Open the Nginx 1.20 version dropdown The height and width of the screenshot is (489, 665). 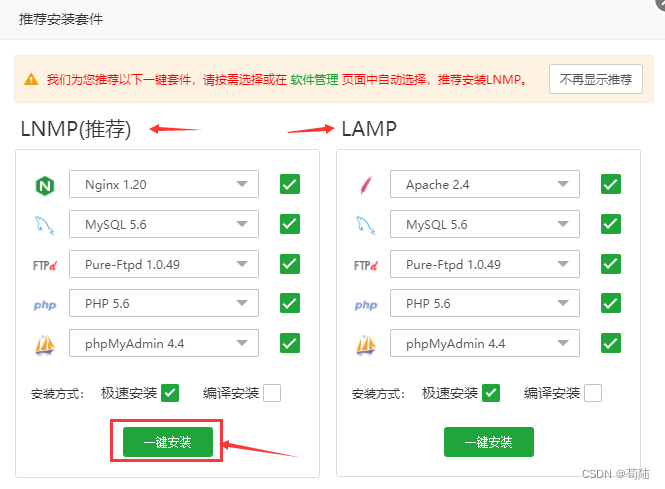(164, 184)
